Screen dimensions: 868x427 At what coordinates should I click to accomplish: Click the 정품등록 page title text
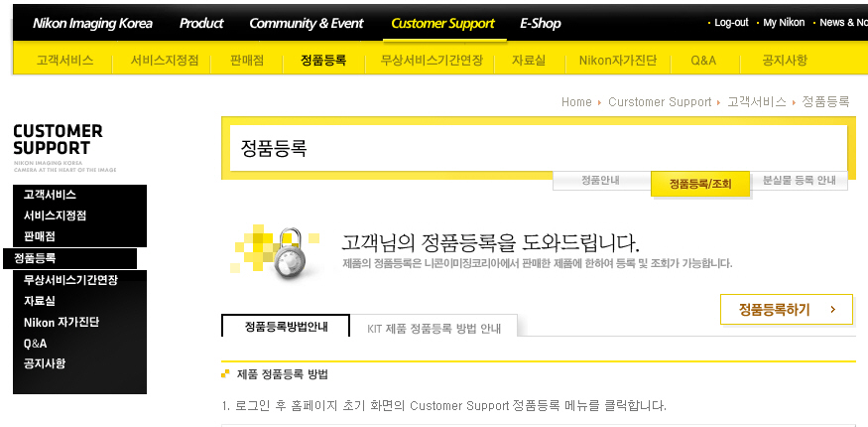pos(274,148)
